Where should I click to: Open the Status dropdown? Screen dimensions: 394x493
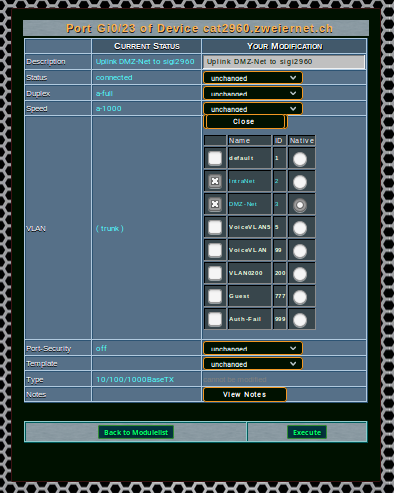tap(253, 78)
